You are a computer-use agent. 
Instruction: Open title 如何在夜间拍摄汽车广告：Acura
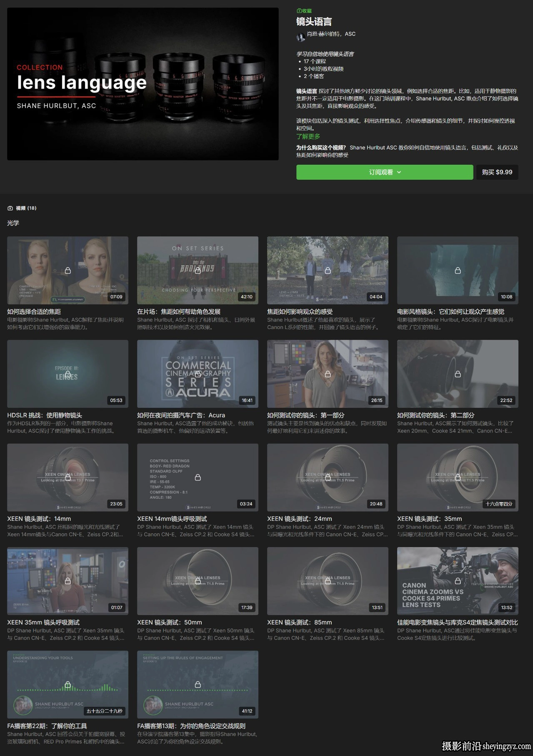pyautogui.click(x=181, y=415)
